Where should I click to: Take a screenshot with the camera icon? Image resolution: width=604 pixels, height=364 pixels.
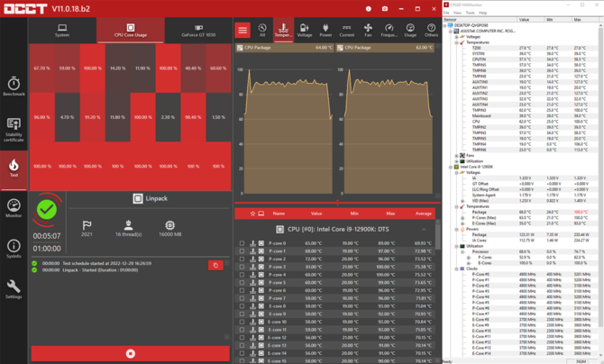click(x=385, y=8)
